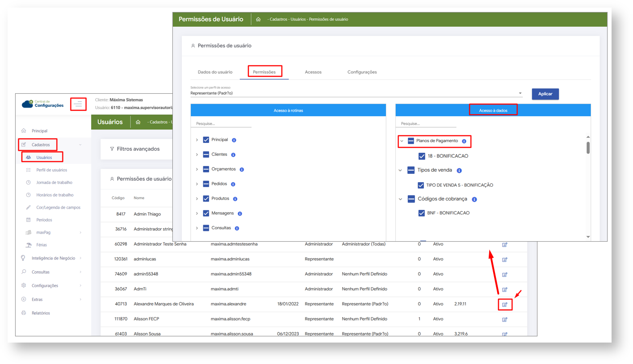Switch to the Permissões tab

pos(264,72)
